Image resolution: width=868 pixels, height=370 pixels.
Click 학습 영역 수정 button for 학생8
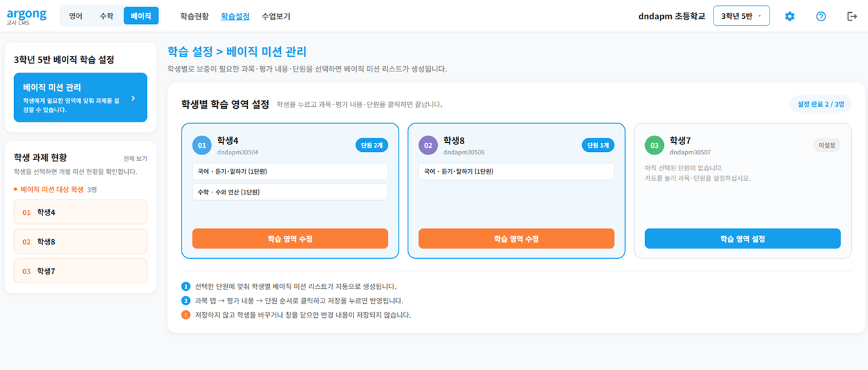tap(516, 238)
